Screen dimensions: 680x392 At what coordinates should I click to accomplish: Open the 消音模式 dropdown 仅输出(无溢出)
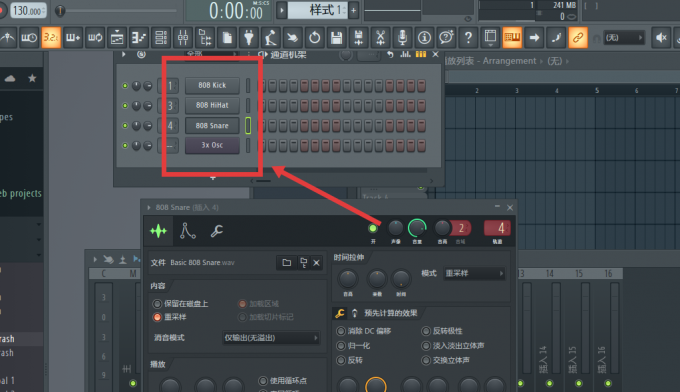271,337
